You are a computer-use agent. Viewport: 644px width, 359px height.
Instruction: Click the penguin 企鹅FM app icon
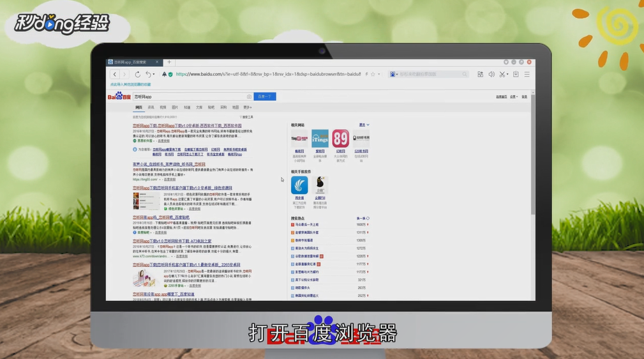click(320, 185)
